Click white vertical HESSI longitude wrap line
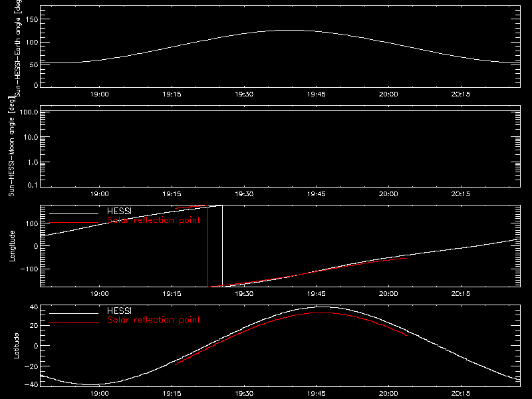Viewport: 532px width, 399px height. [x=222, y=245]
